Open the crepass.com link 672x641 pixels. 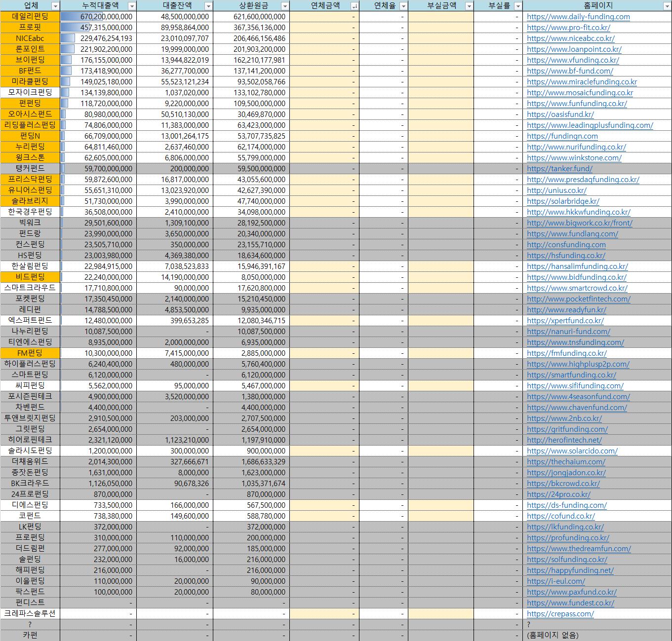click(560, 614)
